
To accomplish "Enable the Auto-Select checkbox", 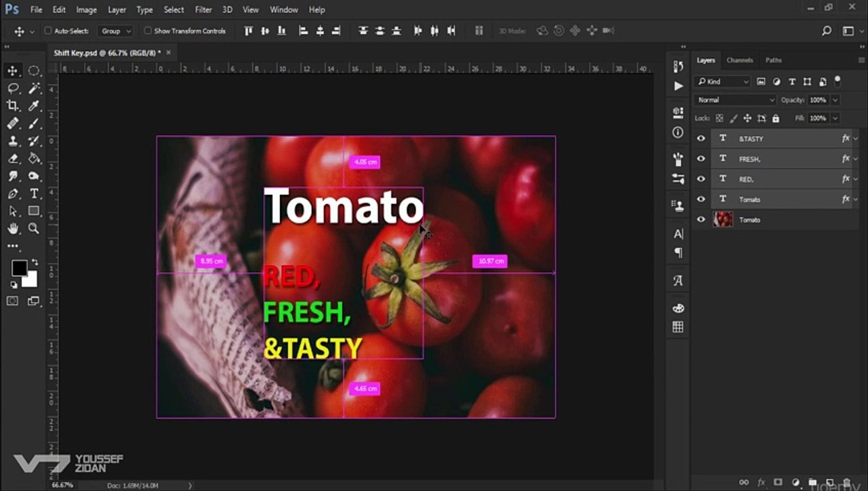I will (48, 31).
